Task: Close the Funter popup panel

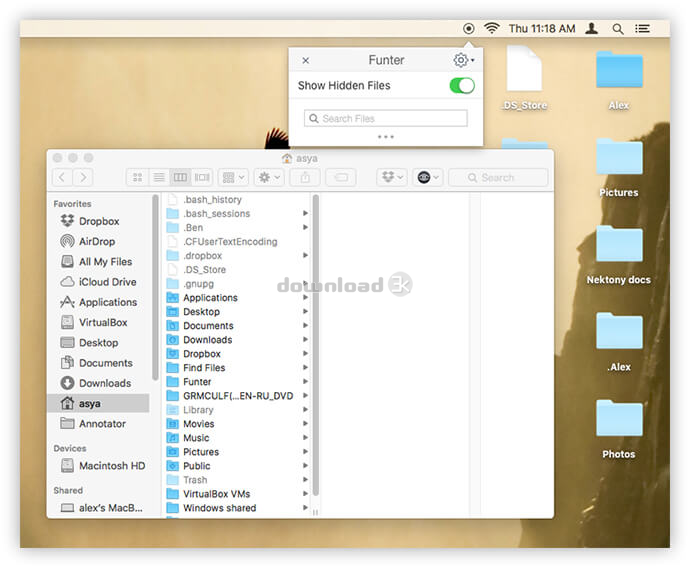Action: 306,60
